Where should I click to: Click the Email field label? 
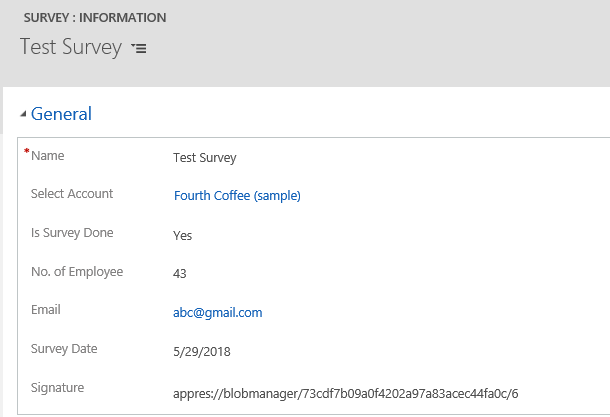click(46, 310)
